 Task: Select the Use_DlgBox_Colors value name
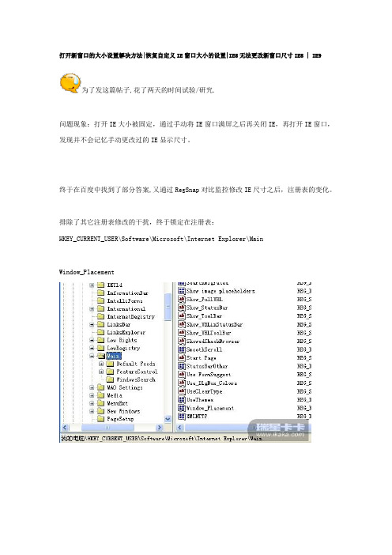pyautogui.click(x=212, y=383)
